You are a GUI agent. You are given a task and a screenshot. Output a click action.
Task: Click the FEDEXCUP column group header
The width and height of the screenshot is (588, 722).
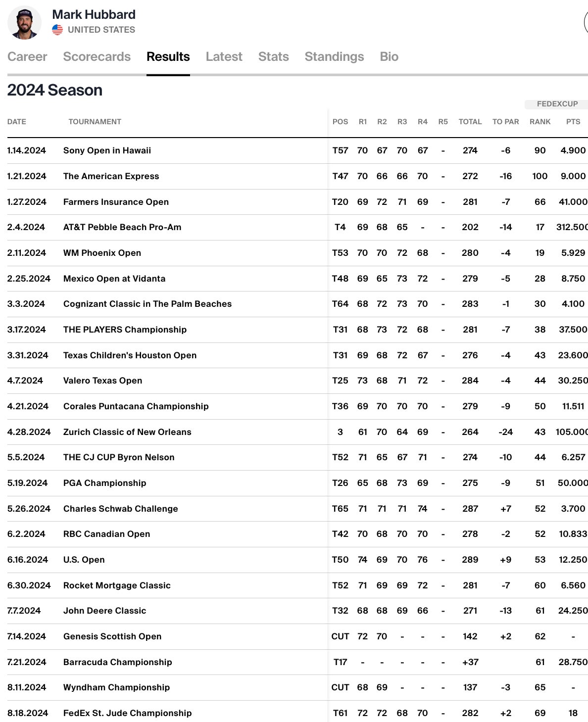pyautogui.click(x=557, y=104)
